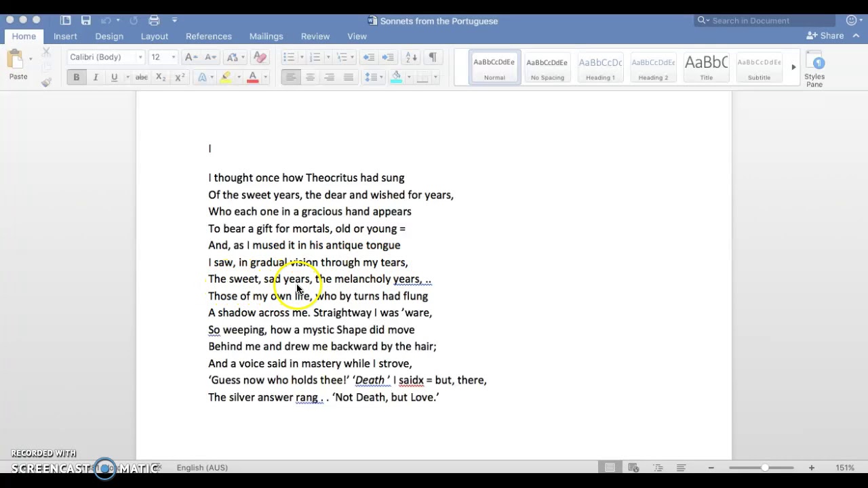
Task: Switch to Draft view in status bar
Action: [x=681, y=468]
